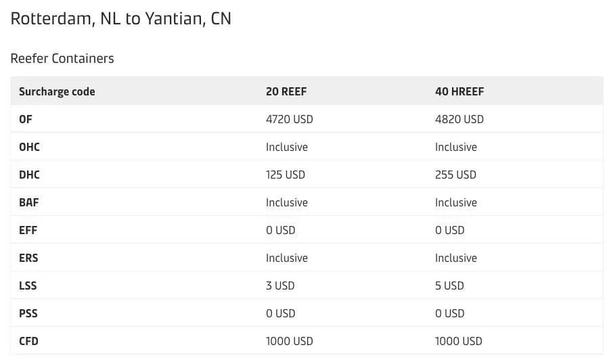Viewport: 609px width, 364px height.
Task: Click the 5 USD LSS value
Action: coord(449,286)
